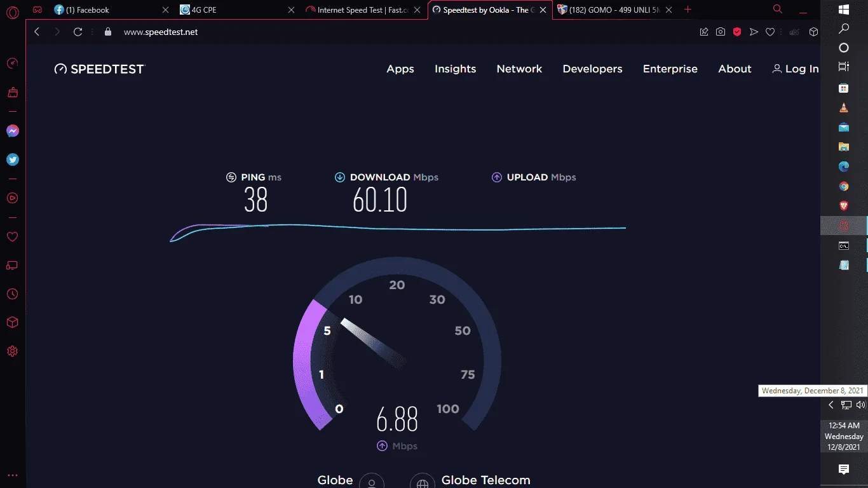Open the Network menu item
The width and height of the screenshot is (868, 488).
[519, 69]
